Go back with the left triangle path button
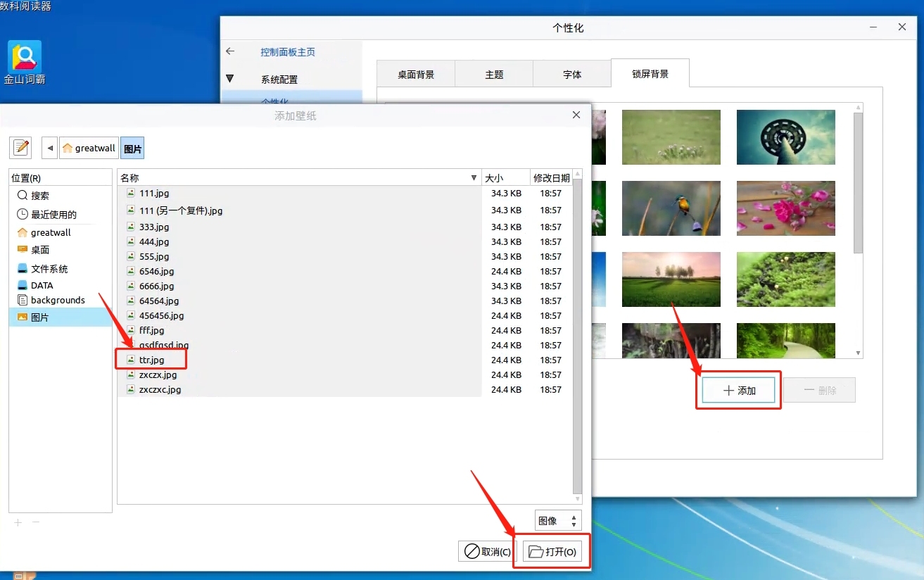This screenshot has width=924, height=580. click(x=49, y=148)
